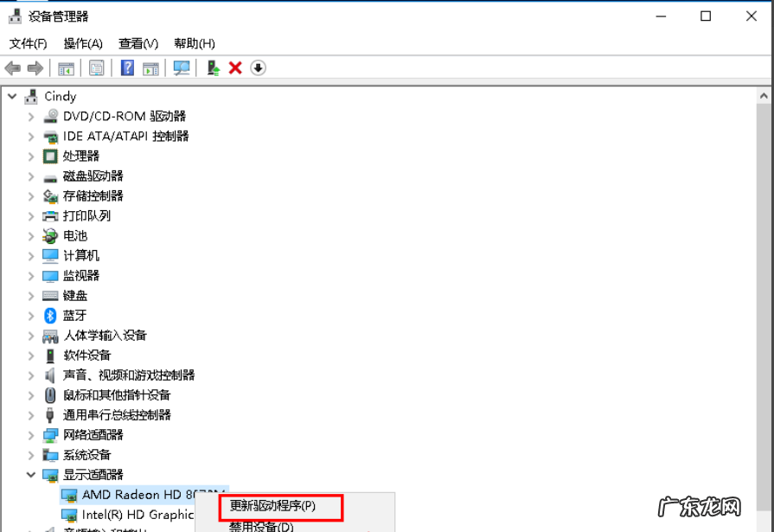Choose 禁用设备(D) from context menu
Viewport: 774px width, 532px height.
pyautogui.click(x=261, y=527)
